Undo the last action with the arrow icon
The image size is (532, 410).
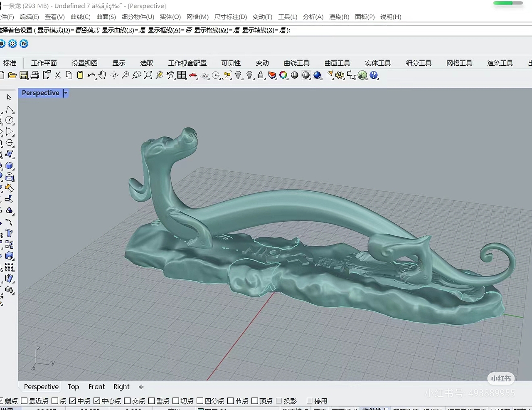click(91, 75)
